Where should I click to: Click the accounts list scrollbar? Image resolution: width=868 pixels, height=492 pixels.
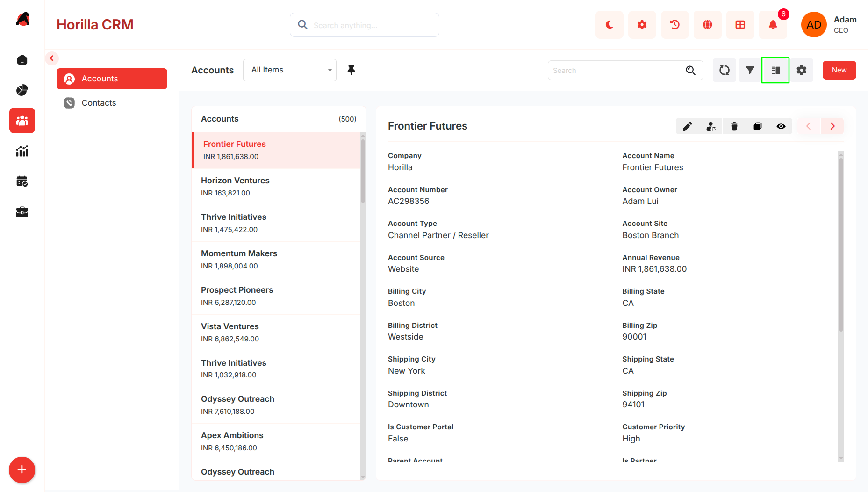pyautogui.click(x=363, y=171)
